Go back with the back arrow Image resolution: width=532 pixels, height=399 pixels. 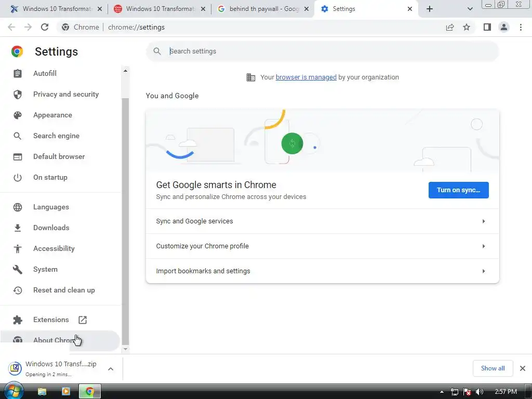(x=11, y=27)
